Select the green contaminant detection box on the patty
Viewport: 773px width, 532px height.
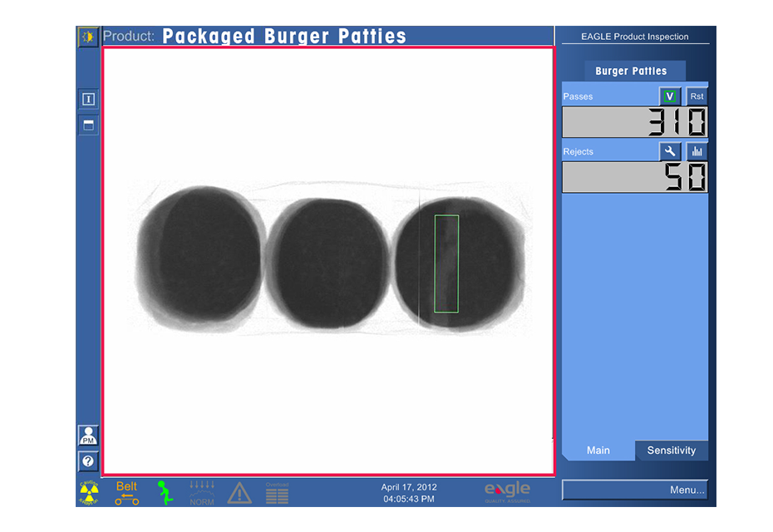coord(446,263)
